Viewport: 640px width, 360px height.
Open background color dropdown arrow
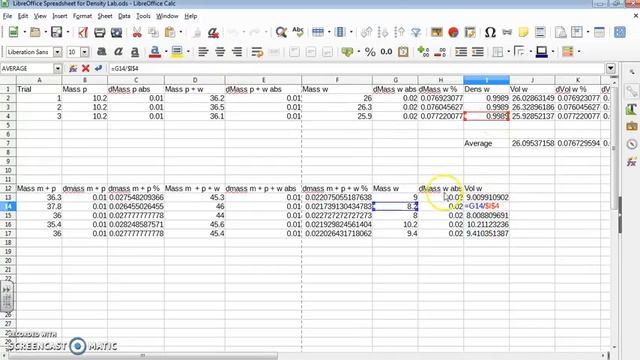pos(188,52)
